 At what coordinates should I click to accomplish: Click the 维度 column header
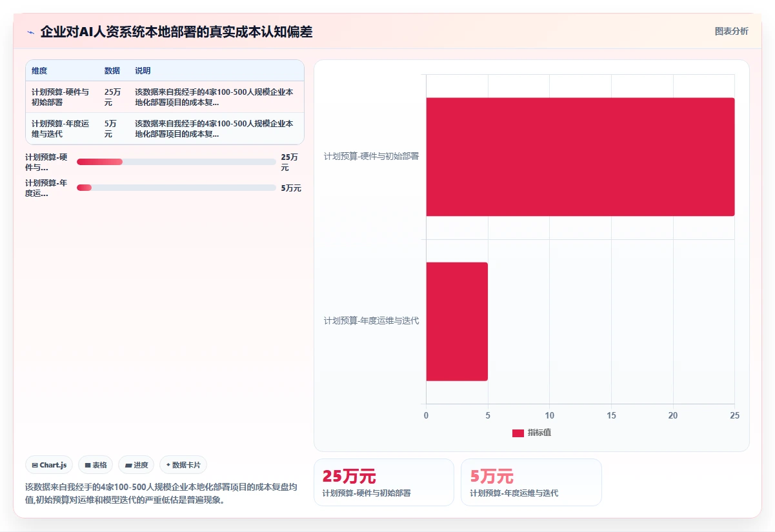pos(39,71)
